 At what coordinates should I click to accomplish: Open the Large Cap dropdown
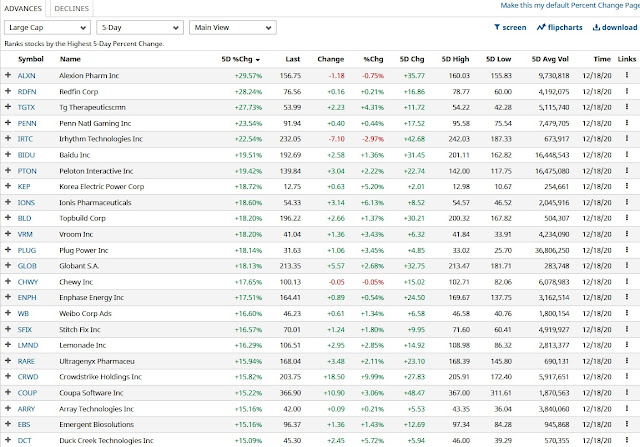pyautogui.click(x=47, y=28)
